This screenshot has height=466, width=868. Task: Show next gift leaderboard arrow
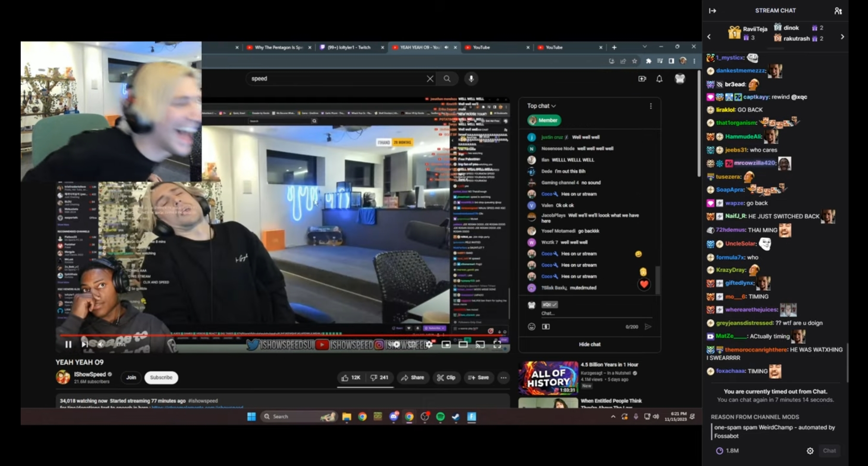(x=842, y=37)
